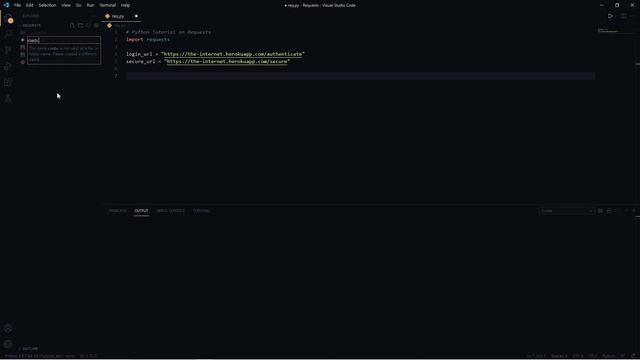Select the req.py editor tab
Image resolution: width=640 pixels, height=360 pixels.
[x=121, y=16]
